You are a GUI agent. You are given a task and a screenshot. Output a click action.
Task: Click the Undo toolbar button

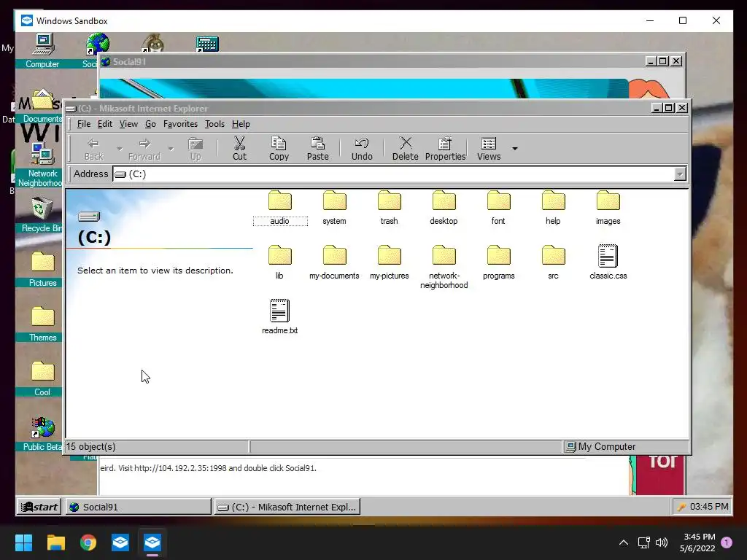(x=362, y=149)
